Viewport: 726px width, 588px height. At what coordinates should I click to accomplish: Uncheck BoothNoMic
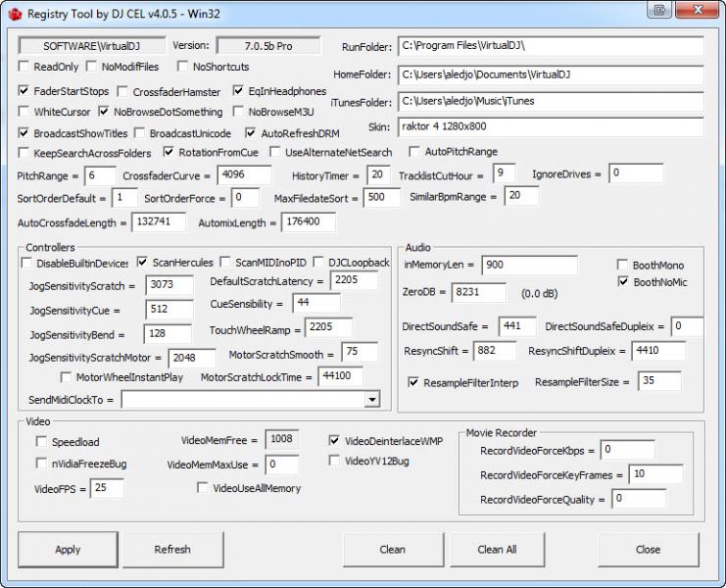pyautogui.click(x=623, y=282)
